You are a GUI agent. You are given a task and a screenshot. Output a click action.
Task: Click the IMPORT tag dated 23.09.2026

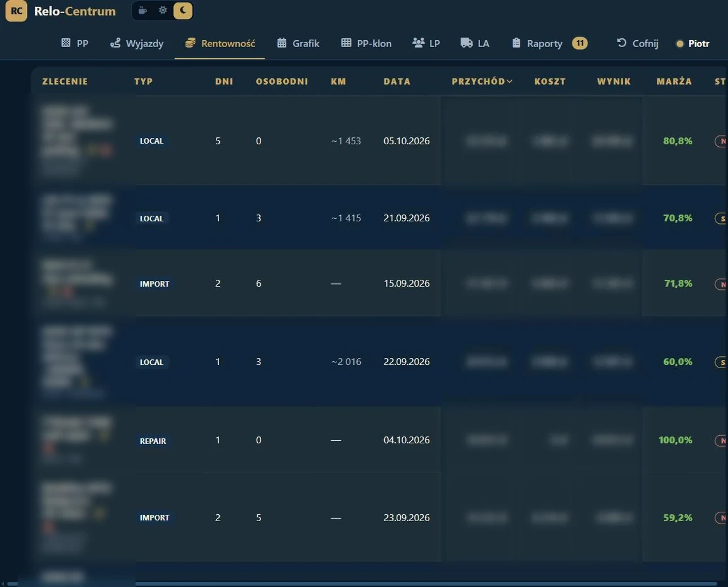[x=154, y=517]
